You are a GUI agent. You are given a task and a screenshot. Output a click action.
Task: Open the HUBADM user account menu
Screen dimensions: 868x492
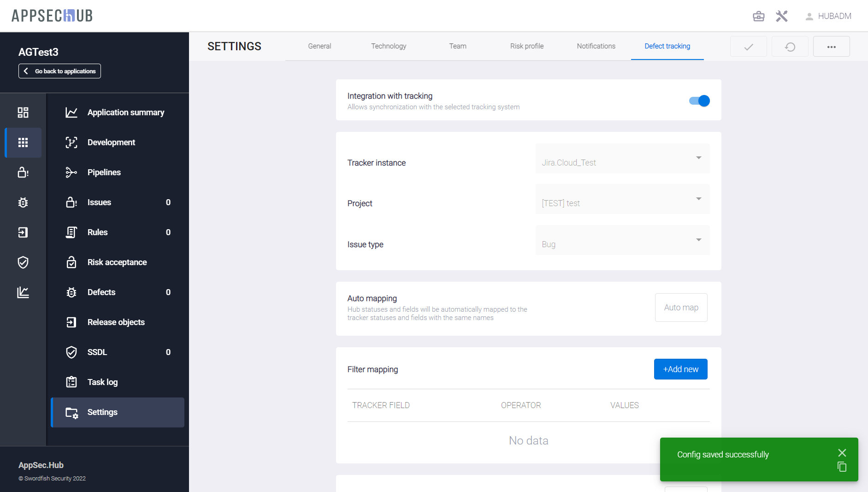tap(828, 16)
